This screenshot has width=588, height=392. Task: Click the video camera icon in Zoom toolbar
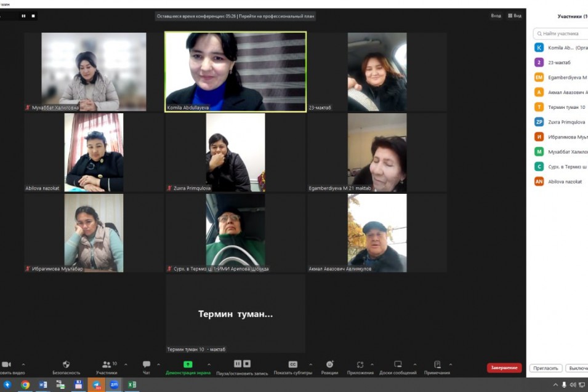pyautogui.click(x=6, y=364)
